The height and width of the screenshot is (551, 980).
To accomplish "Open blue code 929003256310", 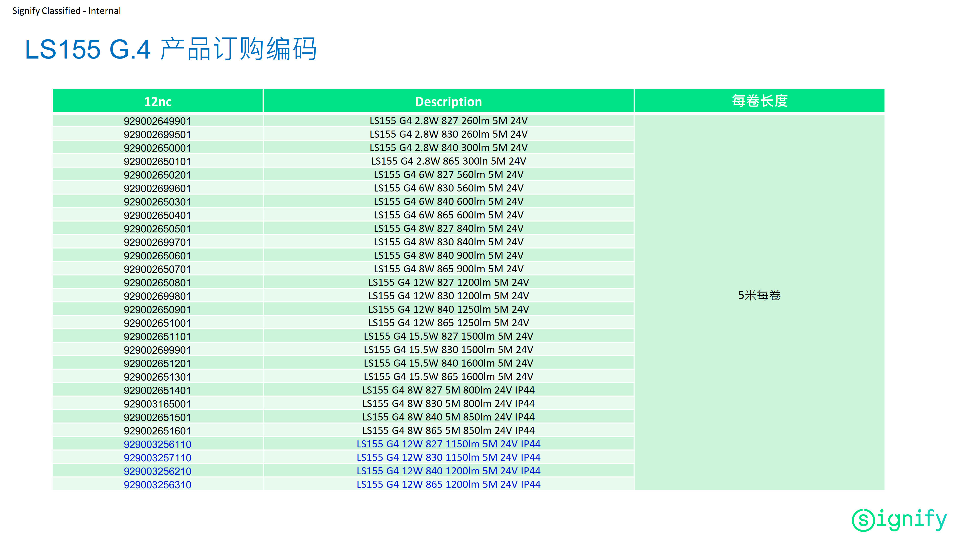I will pyautogui.click(x=158, y=485).
